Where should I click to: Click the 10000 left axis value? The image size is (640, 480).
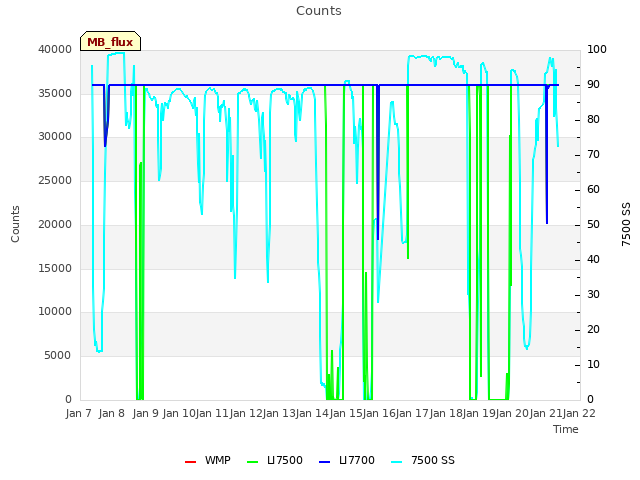point(55,311)
